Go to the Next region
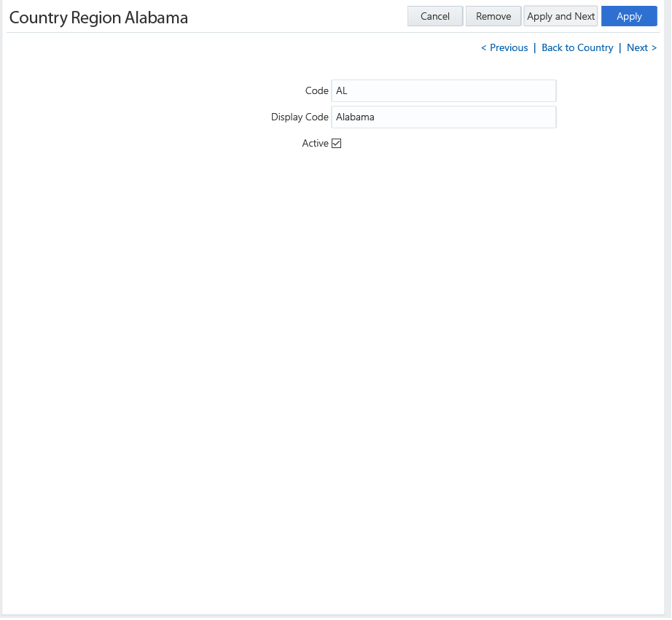This screenshot has width=672, height=620. [641, 47]
